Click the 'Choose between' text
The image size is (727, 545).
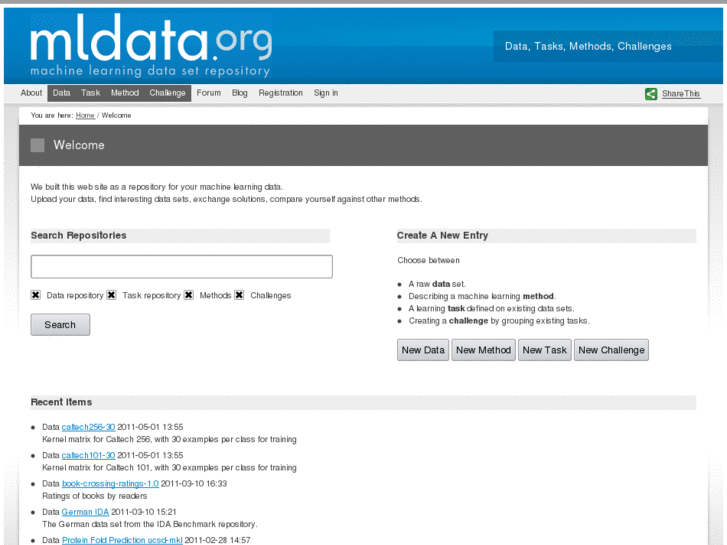[x=428, y=260]
